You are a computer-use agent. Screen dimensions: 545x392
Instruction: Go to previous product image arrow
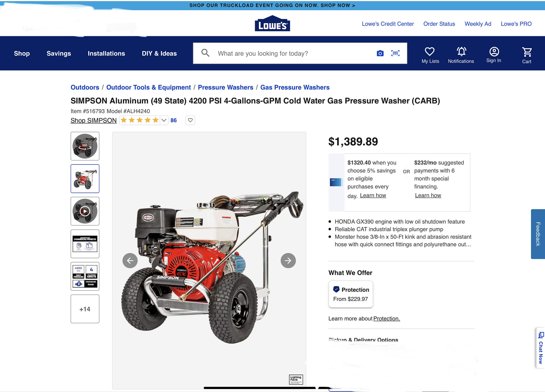tap(130, 260)
